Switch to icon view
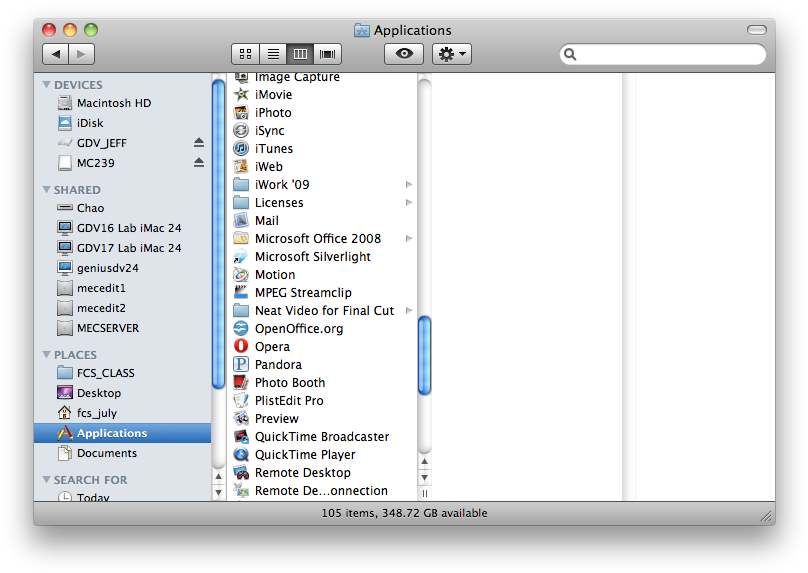The image size is (808, 573). click(245, 54)
